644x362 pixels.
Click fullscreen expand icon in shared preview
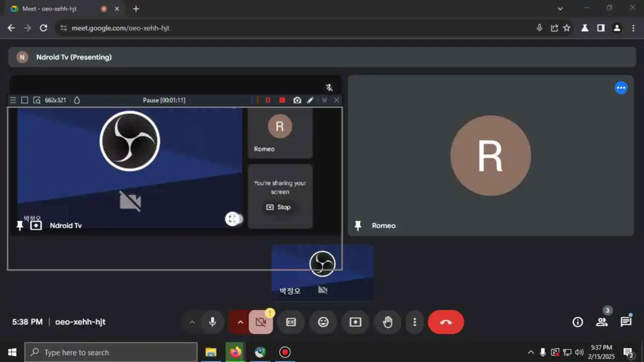pyautogui.click(x=231, y=219)
